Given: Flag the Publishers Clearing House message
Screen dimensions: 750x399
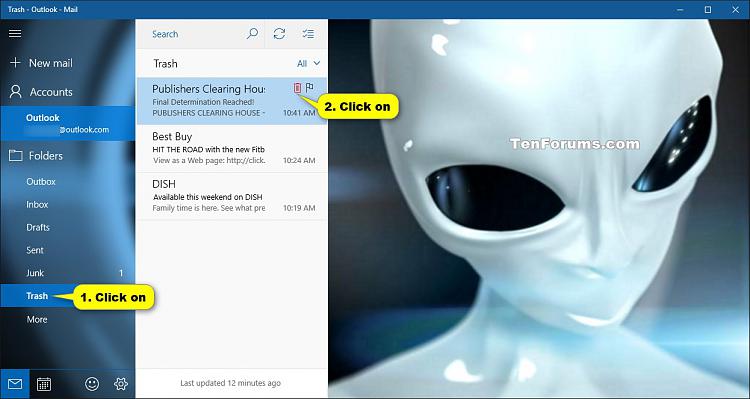Looking at the screenshot, I should [309, 88].
